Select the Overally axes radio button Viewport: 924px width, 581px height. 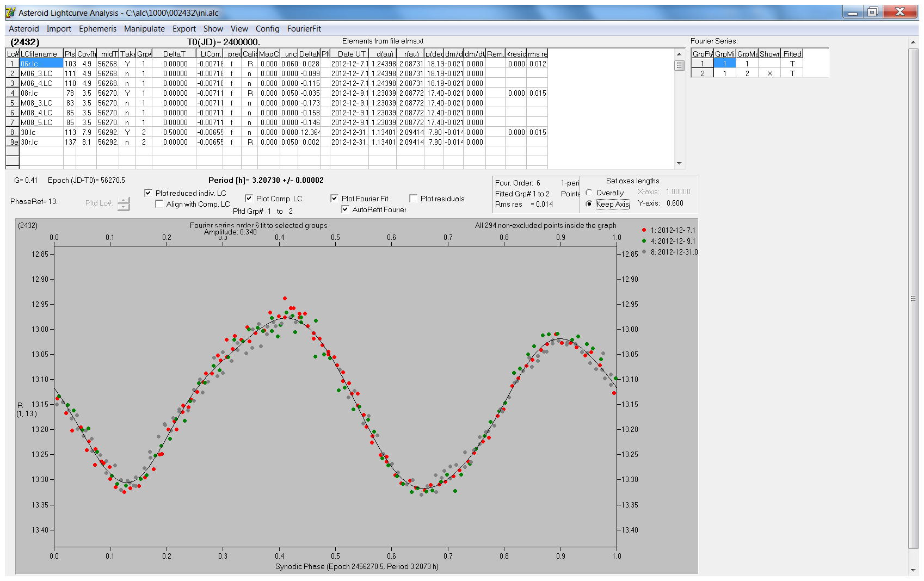click(589, 193)
